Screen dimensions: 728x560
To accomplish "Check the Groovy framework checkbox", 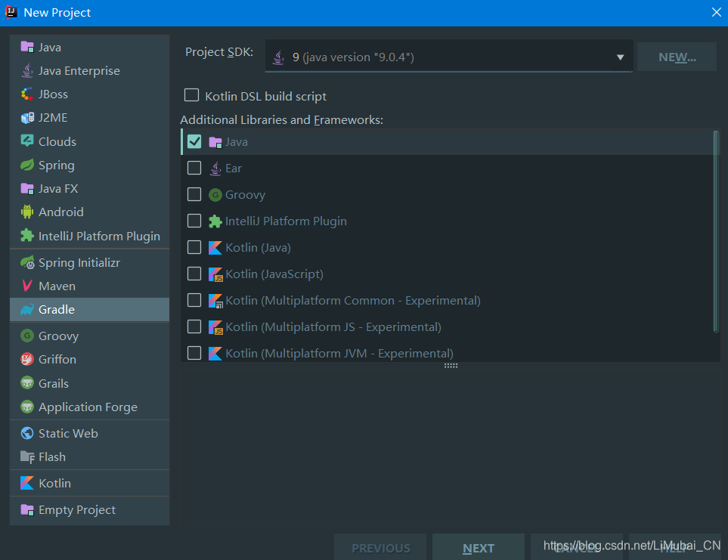I will 194,194.
